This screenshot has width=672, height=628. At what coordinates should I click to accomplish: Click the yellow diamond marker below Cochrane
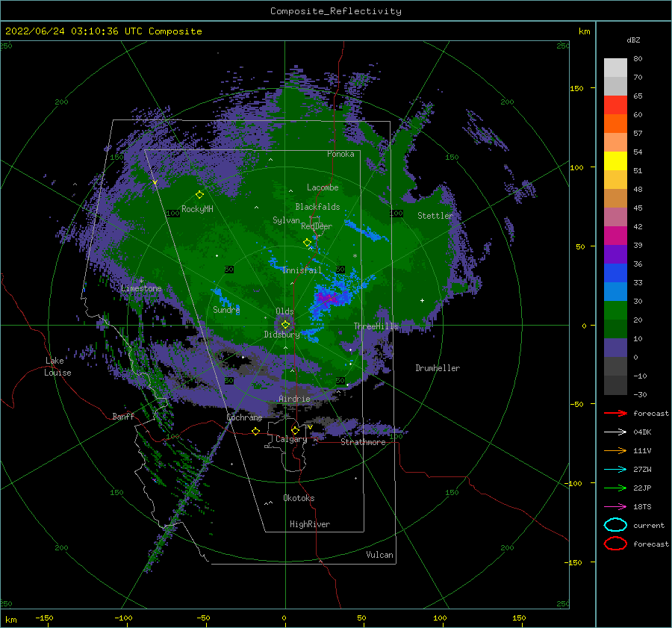pyautogui.click(x=256, y=431)
